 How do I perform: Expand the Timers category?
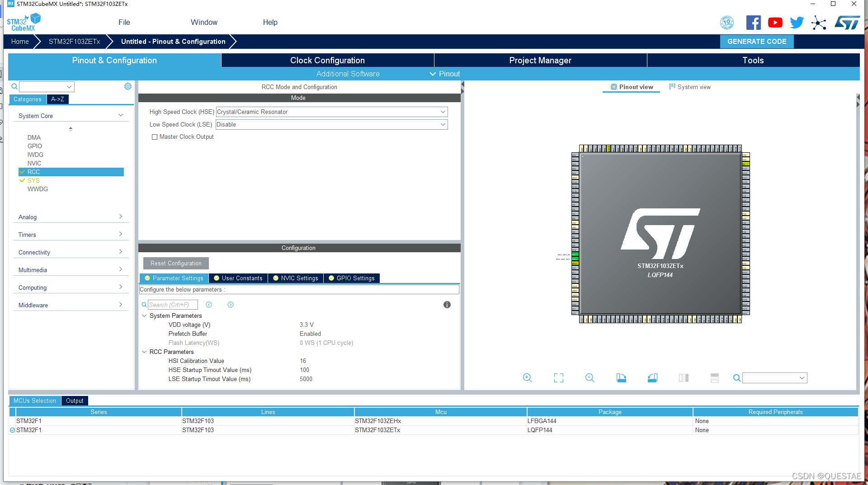click(x=71, y=235)
